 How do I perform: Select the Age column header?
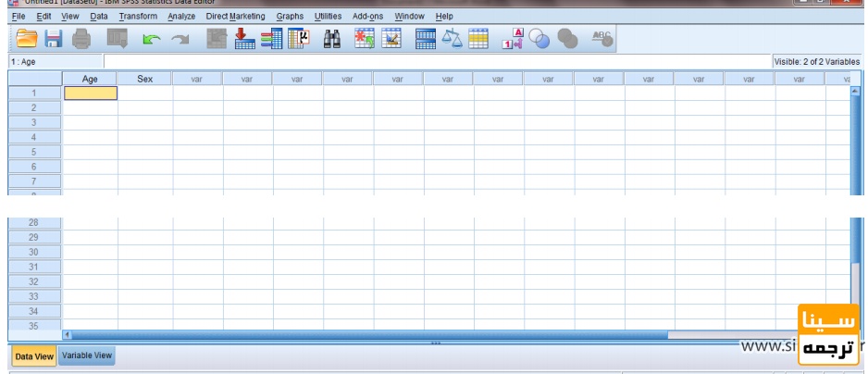click(90, 80)
